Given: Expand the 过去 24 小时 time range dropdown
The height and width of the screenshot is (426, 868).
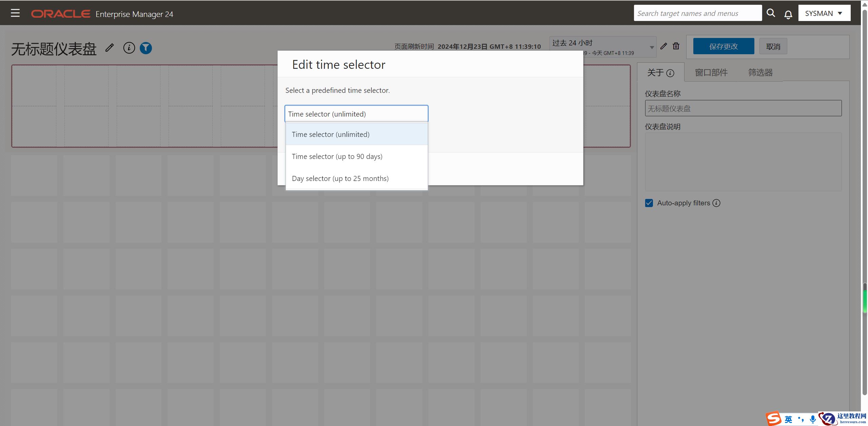Looking at the screenshot, I should pos(651,47).
